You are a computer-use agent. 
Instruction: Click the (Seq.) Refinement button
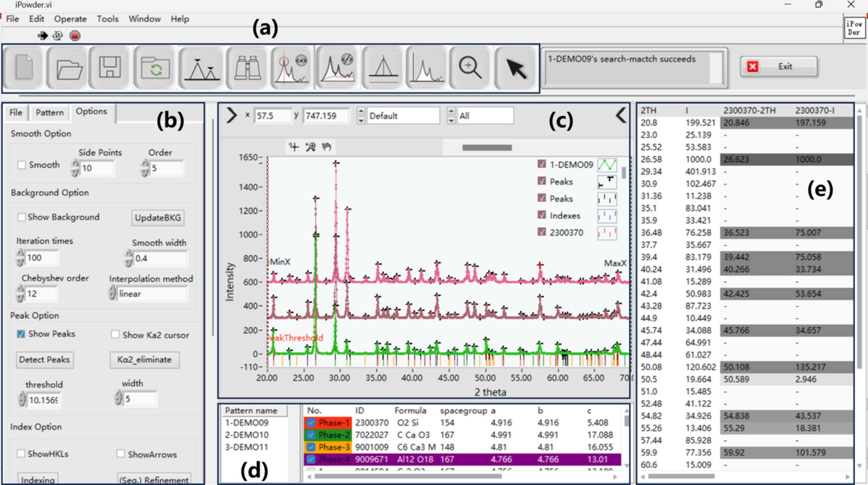[x=154, y=479]
